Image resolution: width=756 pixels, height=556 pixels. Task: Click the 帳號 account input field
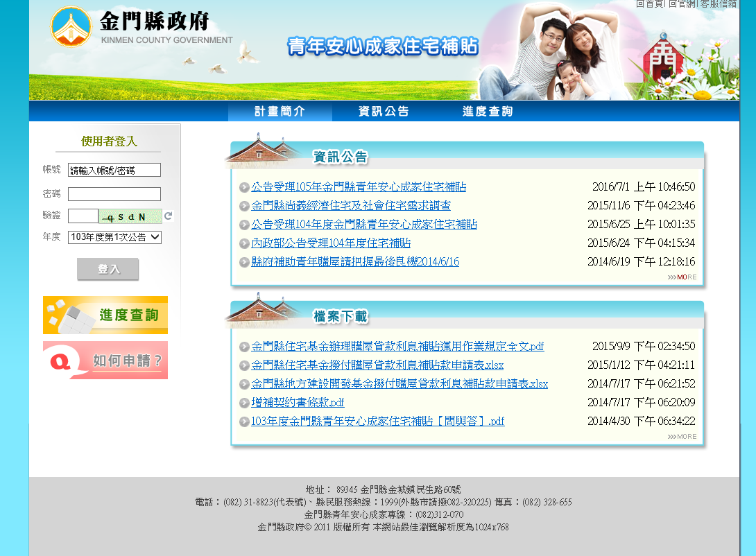pos(114,170)
